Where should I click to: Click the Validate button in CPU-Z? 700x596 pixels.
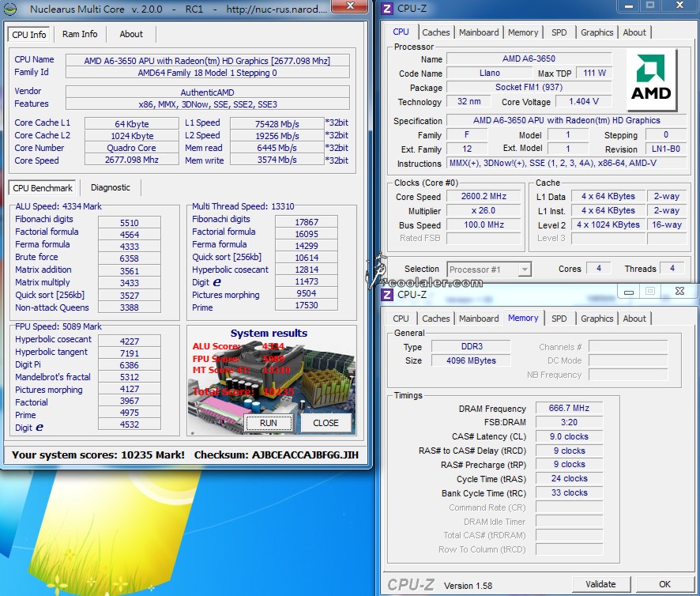tap(601, 584)
